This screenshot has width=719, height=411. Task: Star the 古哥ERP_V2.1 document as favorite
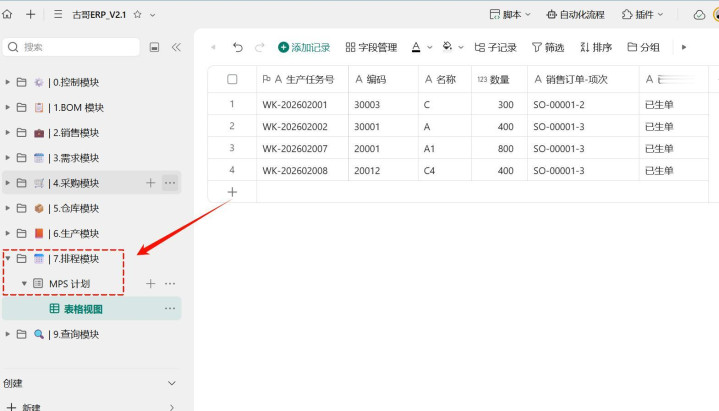click(138, 15)
